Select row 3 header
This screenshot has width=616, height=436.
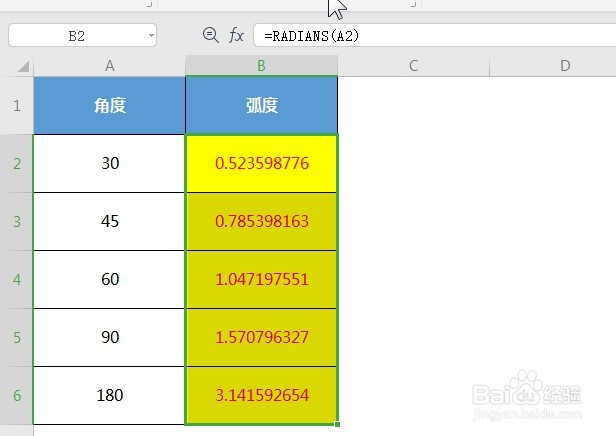pyautogui.click(x=16, y=222)
